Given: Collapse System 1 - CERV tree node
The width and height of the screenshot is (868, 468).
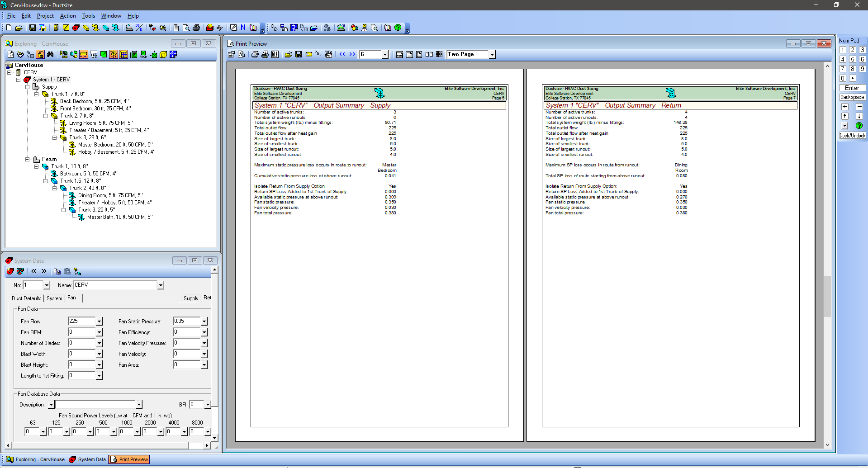Looking at the screenshot, I should [x=19, y=80].
